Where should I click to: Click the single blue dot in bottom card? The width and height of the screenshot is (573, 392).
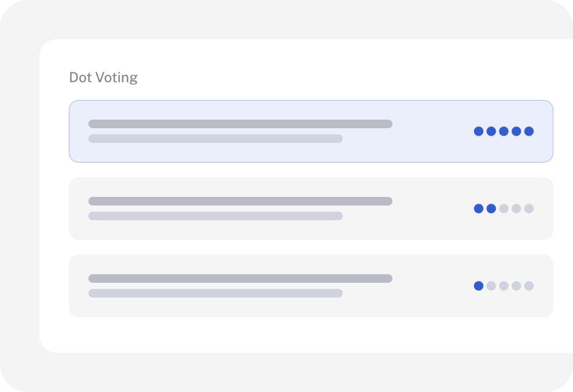pyautogui.click(x=478, y=286)
